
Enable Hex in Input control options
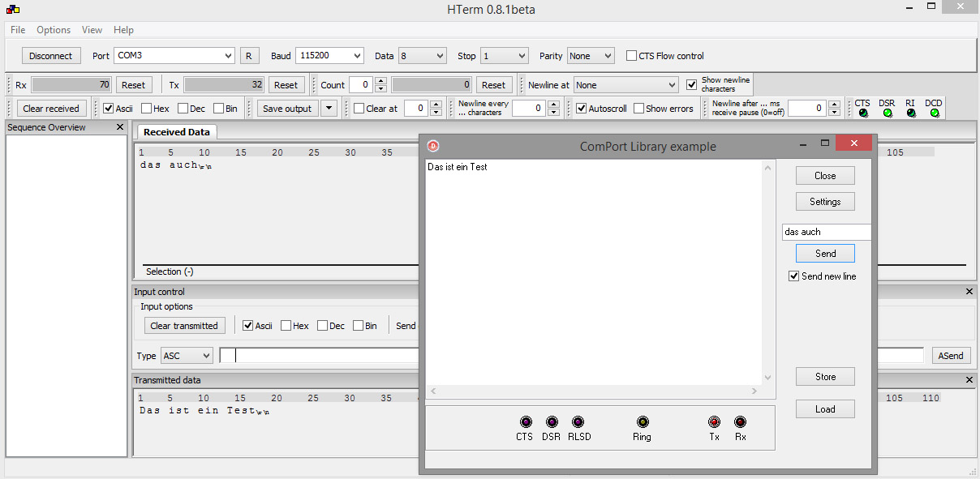point(286,326)
